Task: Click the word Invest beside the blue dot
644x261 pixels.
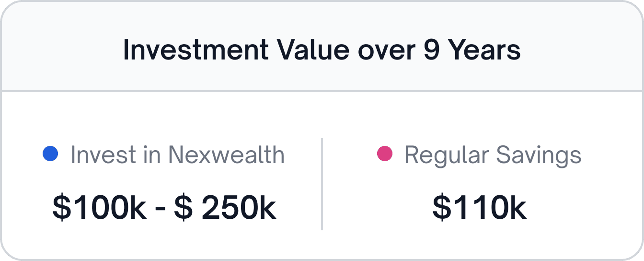Action: point(103,155)
